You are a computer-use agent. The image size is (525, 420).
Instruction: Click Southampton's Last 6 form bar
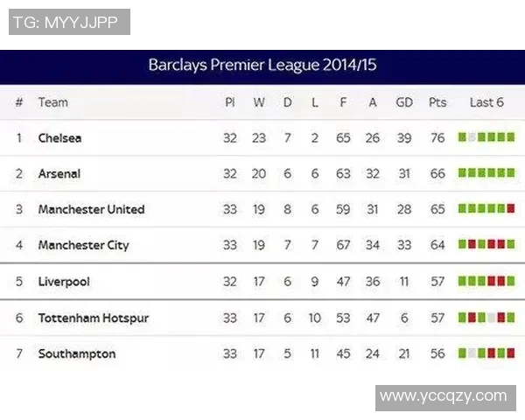pyautogui.click(x=486, y=353)
